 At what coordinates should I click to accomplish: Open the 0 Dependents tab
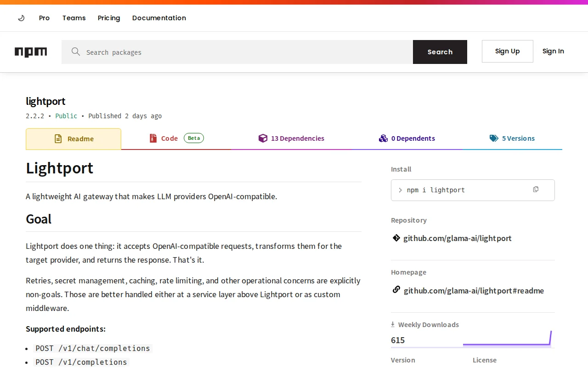coord(407,138)
